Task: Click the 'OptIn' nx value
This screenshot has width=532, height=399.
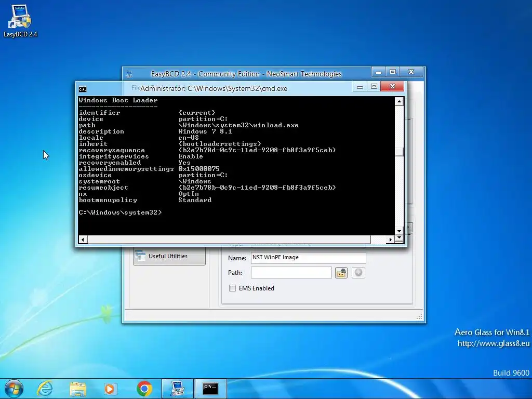Action: click(189, 194)
